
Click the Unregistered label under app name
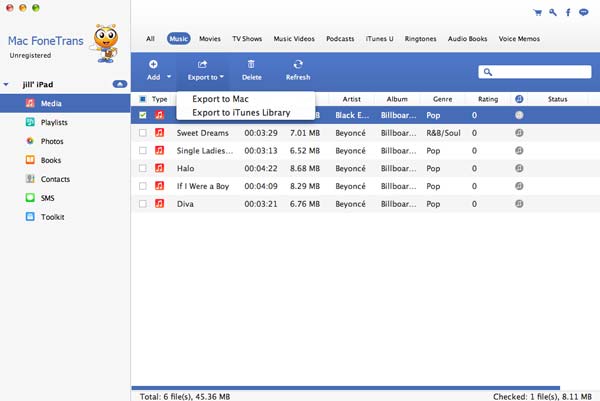[30, 55]
